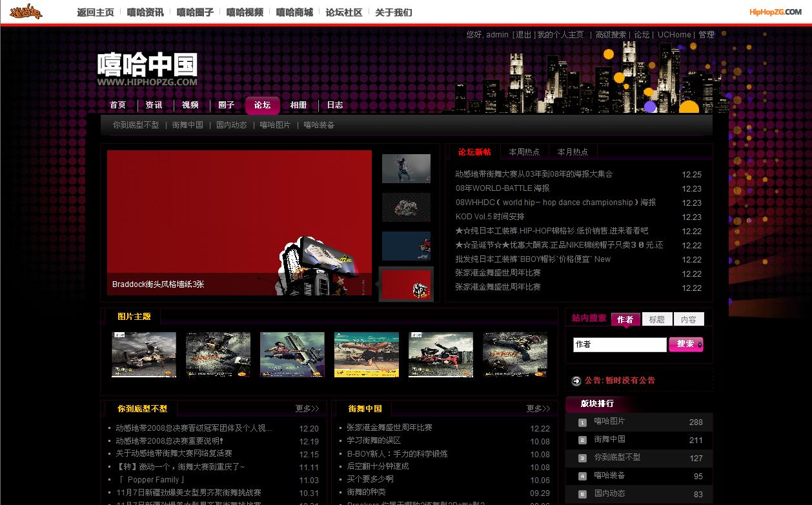The width and height of the screenshot is (812, 505).
Task: Select 标题 search mode tab
Action: (656, 319)
